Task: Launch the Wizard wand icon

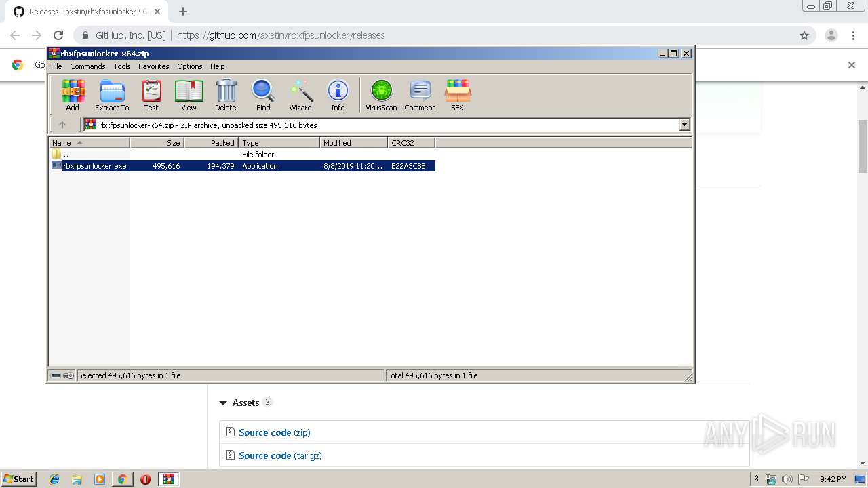Action: point(300,95)
